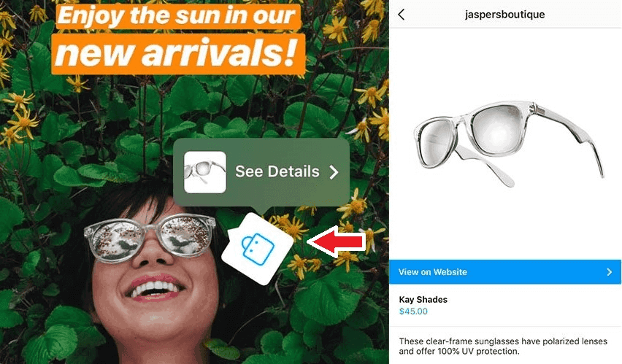This screenshot has height=364, width=622.
Task: Tap the shopping bag sticker icon
Action: click(258, 249)
